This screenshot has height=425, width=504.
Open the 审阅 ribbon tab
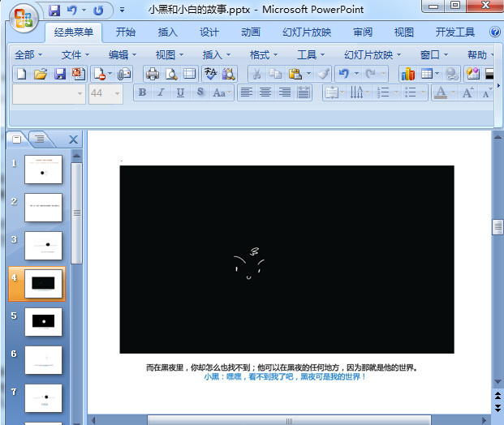[x=363, y=32]
